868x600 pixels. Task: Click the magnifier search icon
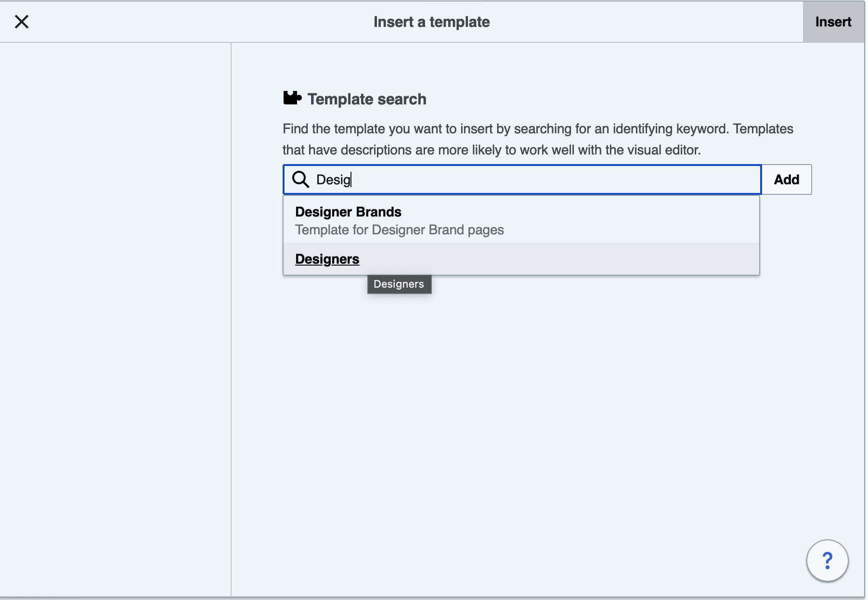[300, 179]
